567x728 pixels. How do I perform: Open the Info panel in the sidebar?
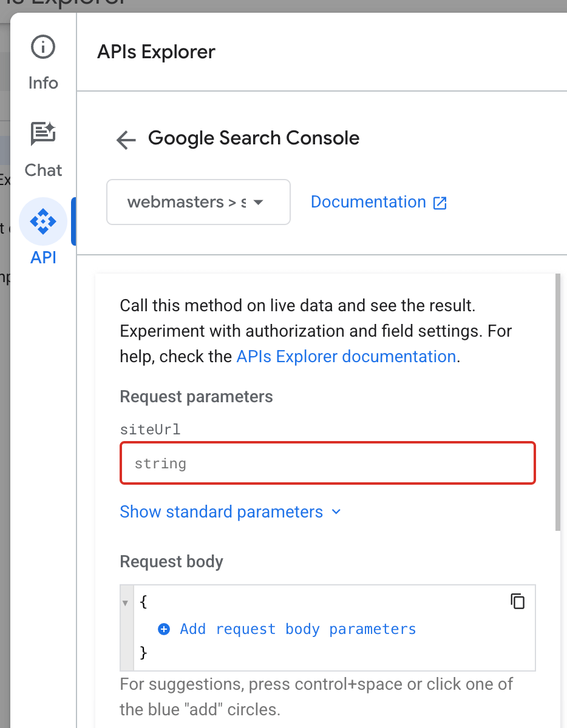tap(42, 46)
